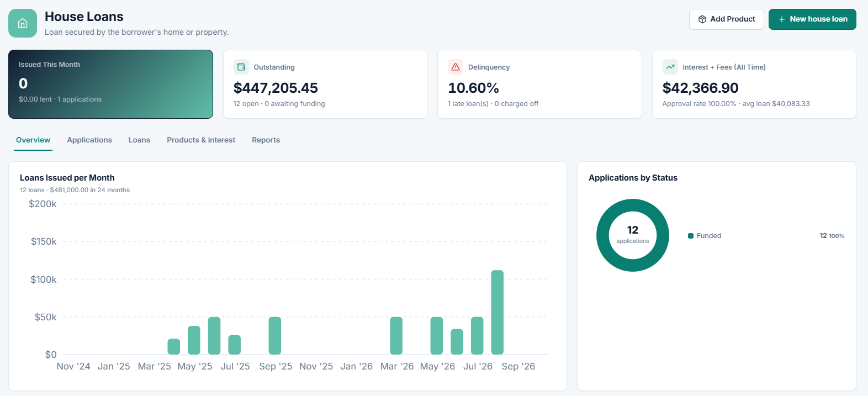Viewport: 868px width, 396px height.
Task: Click the $100k axis label
Action: (44, 279)
